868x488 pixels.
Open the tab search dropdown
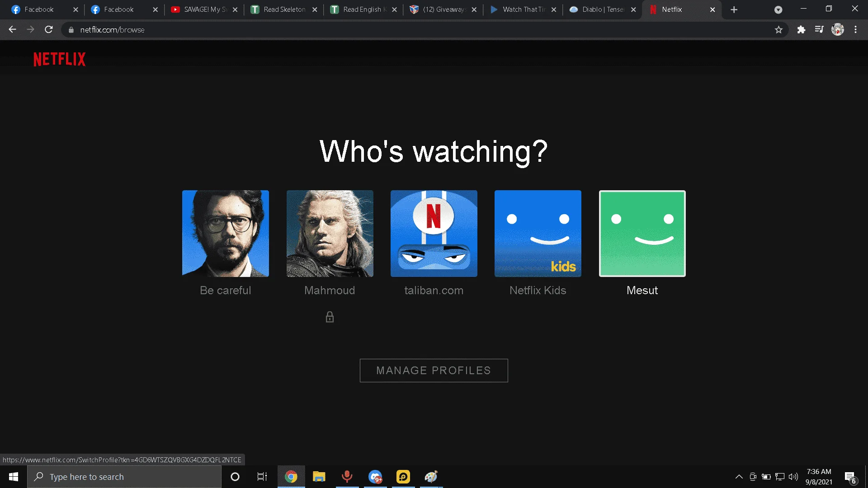pyautogui.click(x=778, y=10)
